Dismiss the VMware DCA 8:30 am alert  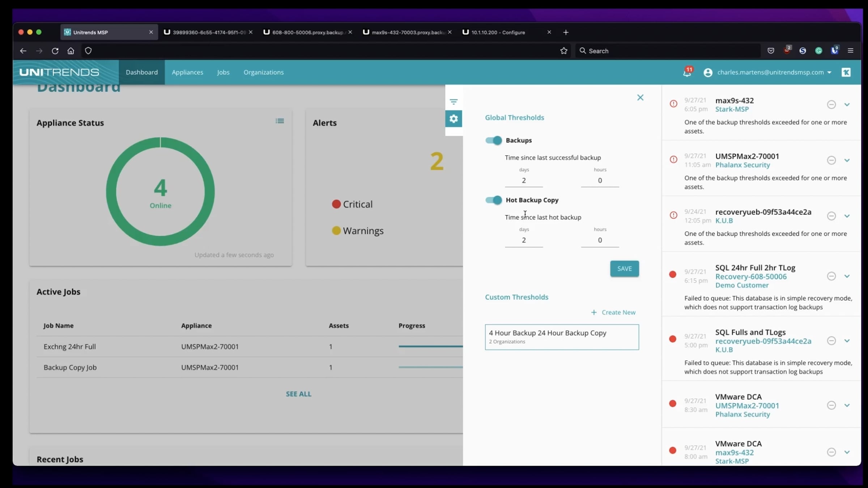(831, 405)
